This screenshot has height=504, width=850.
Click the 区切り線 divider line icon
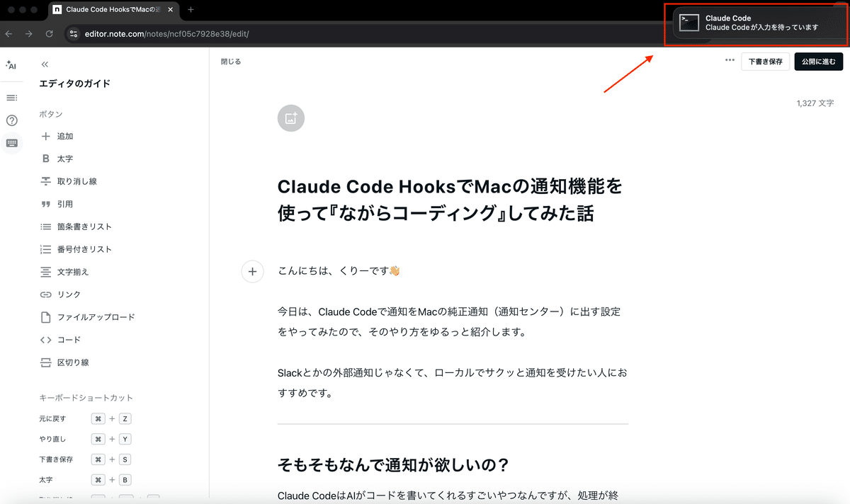45,362
